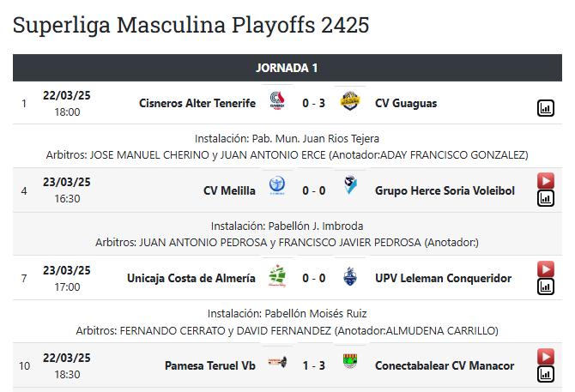Open statistics icon for CV Melilla match
Screen dimensions: 575x392
(546, 199)
